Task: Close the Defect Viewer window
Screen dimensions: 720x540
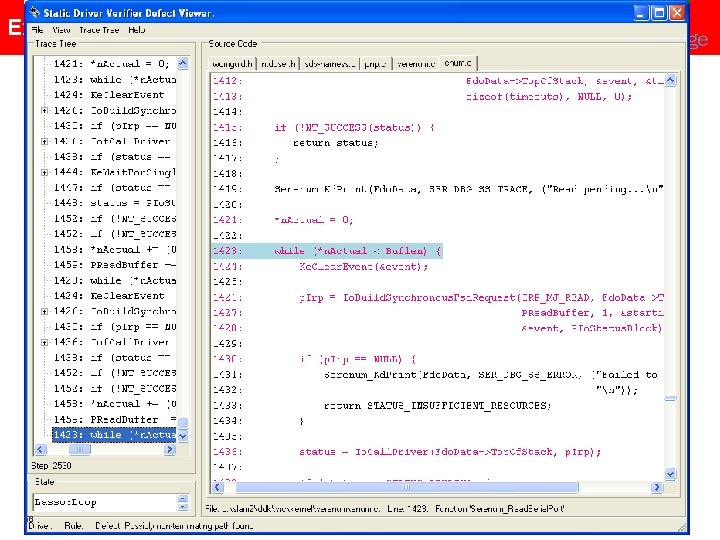Action: [x=676, y=13]
